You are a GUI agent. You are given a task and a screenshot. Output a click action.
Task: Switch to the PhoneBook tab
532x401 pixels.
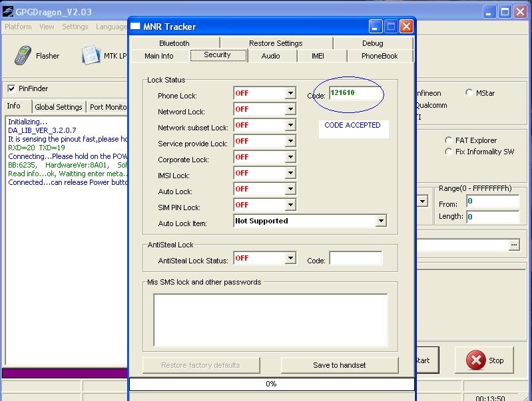coord(380,56)
